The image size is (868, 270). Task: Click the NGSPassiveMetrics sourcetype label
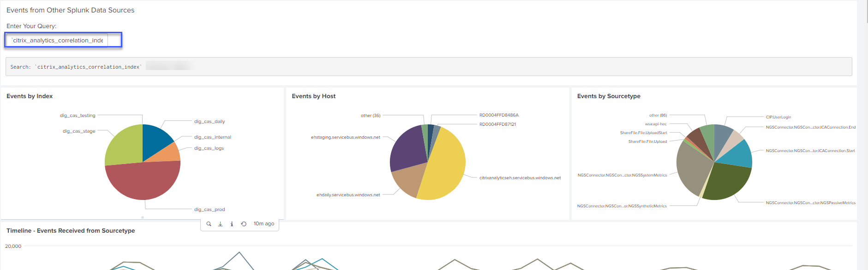(x=811, y=203)
